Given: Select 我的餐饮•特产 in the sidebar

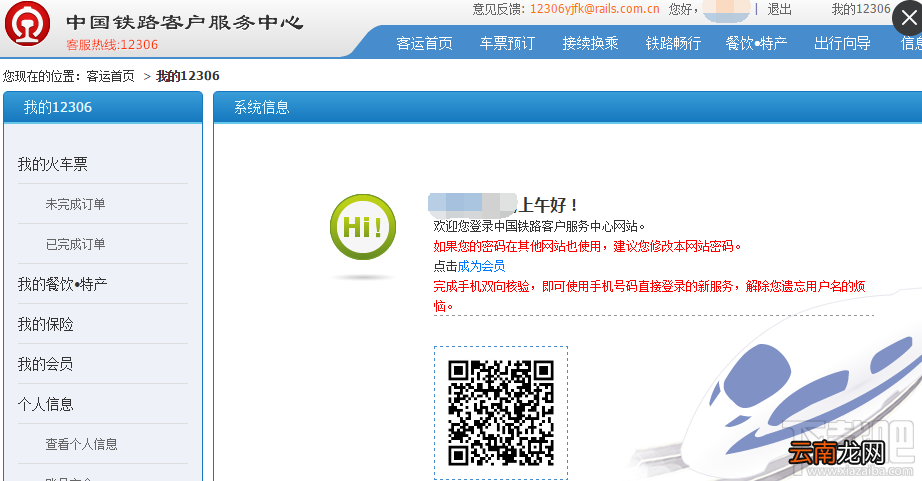Looking at the screenshot, I should 62,284.
